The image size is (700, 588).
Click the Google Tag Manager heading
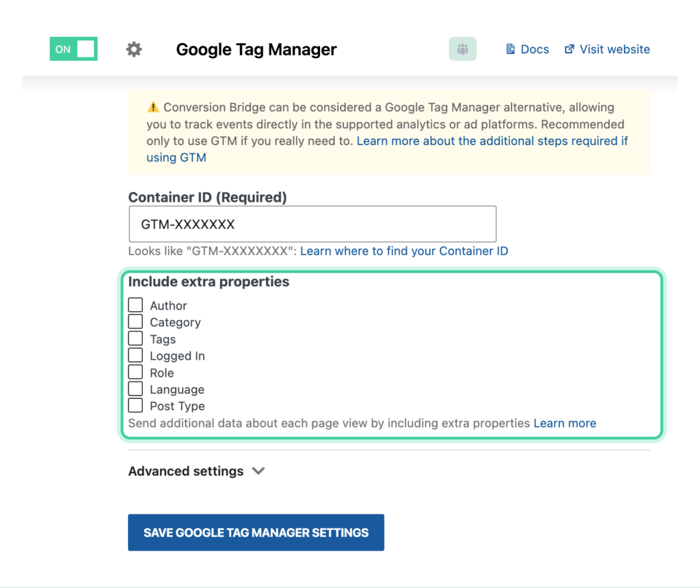coord(256,49)
